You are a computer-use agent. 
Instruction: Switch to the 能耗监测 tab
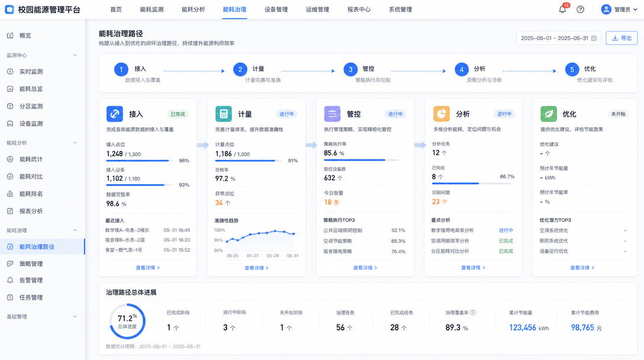[152, 9]
